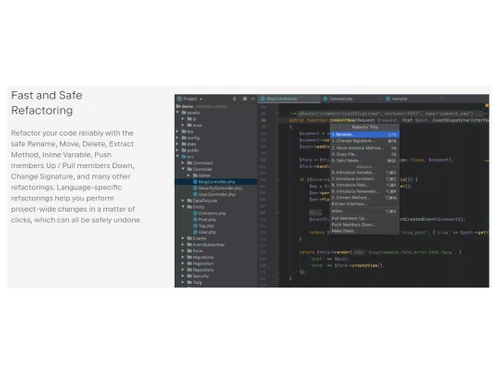
Task: Select BlogController.php in project tree
Action: 216,182
